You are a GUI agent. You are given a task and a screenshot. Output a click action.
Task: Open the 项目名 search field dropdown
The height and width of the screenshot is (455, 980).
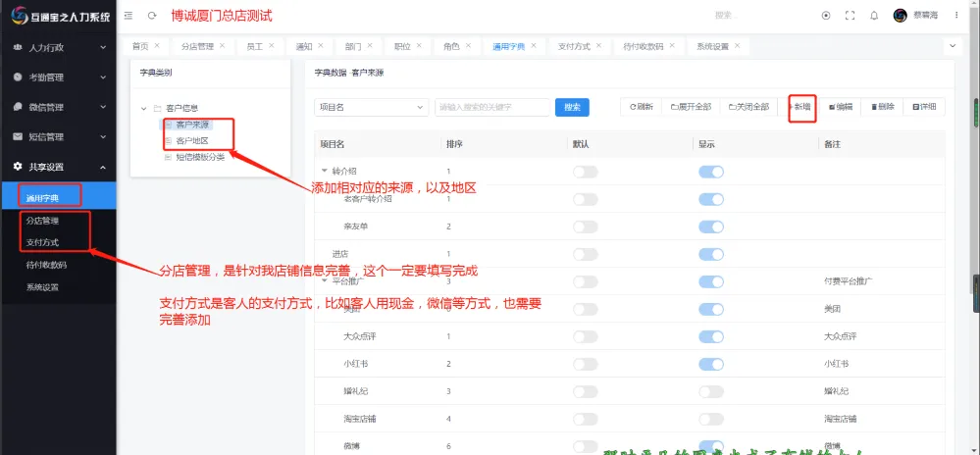tap(371, 107)
